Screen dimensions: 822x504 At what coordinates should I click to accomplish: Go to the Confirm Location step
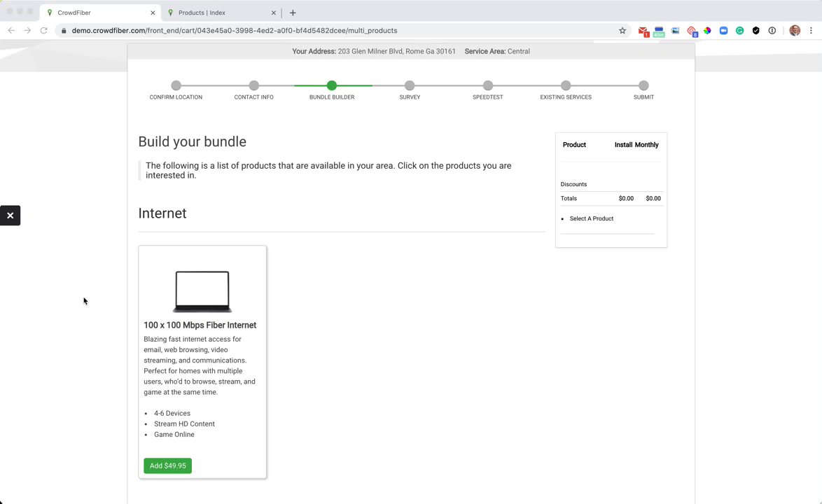tap(176, 85)
